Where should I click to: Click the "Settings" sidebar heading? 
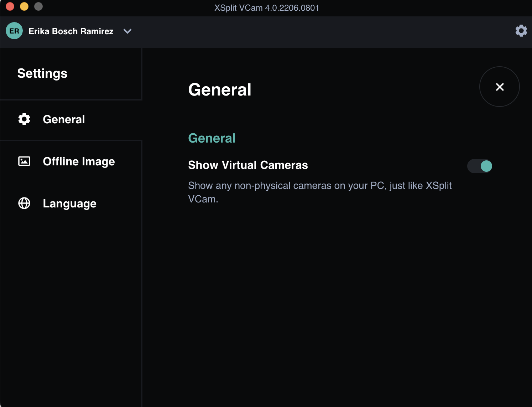[42, 73]
